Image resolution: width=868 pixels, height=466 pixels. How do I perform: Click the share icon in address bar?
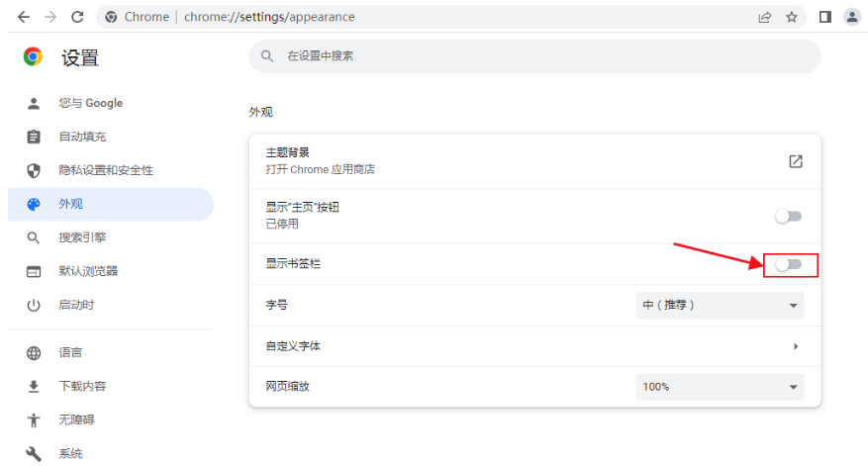pos(764,17)
